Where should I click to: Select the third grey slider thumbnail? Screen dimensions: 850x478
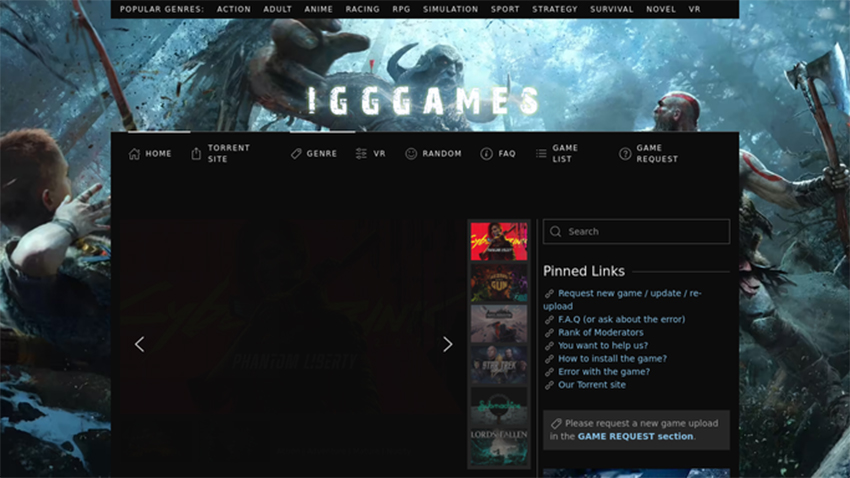click(499, 324)
